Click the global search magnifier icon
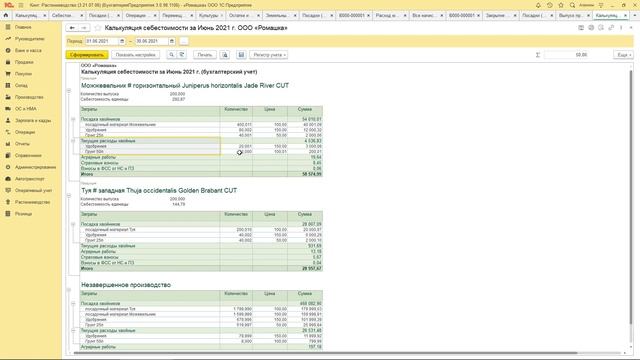 pyautogui.click(x=572, y=5)
